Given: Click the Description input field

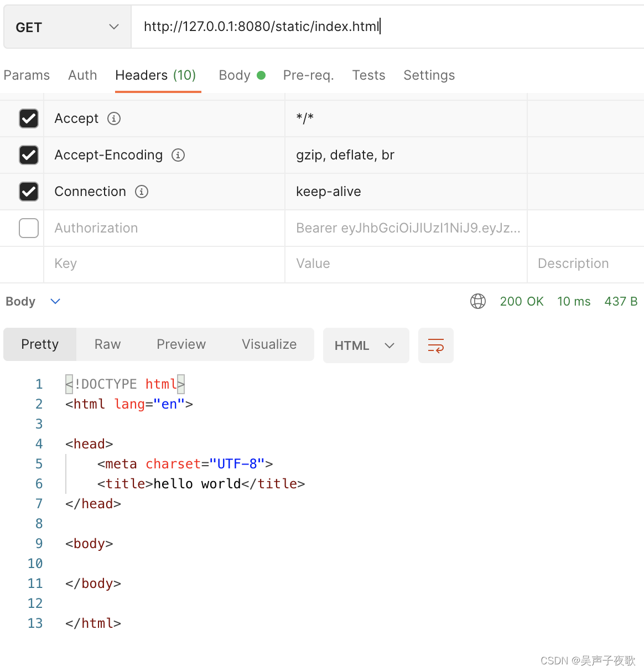Looking at the screenshot, I should [x=586, y=264].
